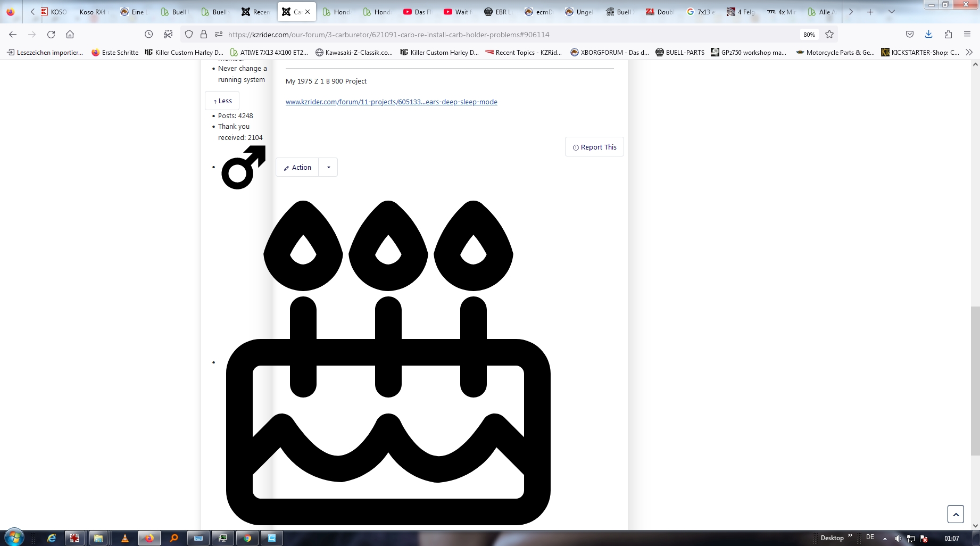Click the shield tracking protection icon

189,35
